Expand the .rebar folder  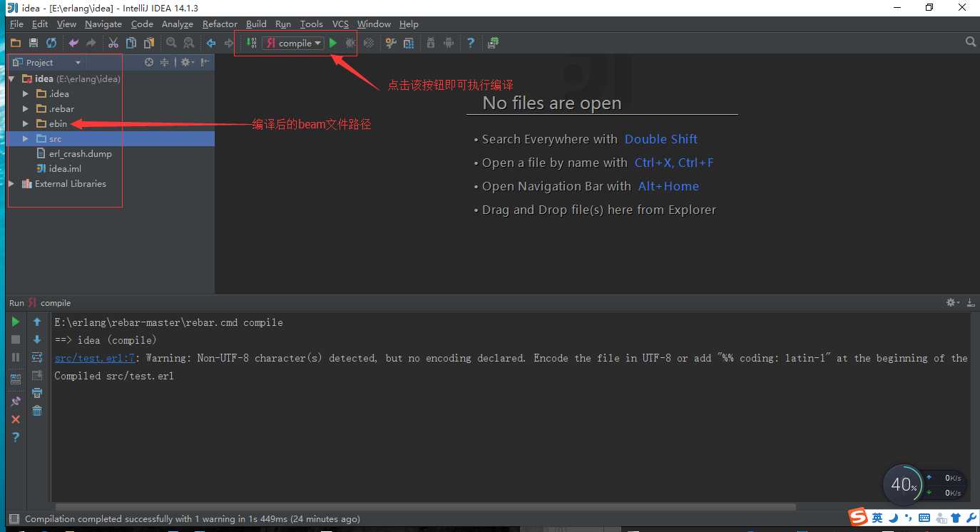click(26, 109)
